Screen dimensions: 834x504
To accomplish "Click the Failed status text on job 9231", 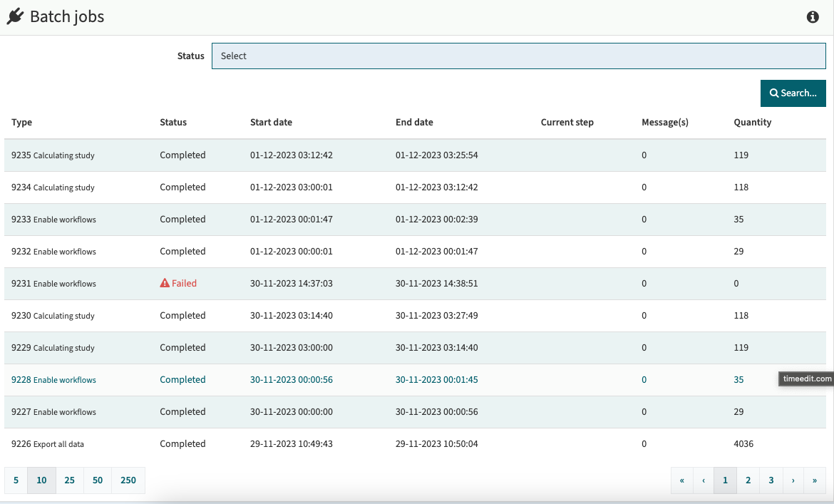I will pyautogui.click(x=184, y=284).
